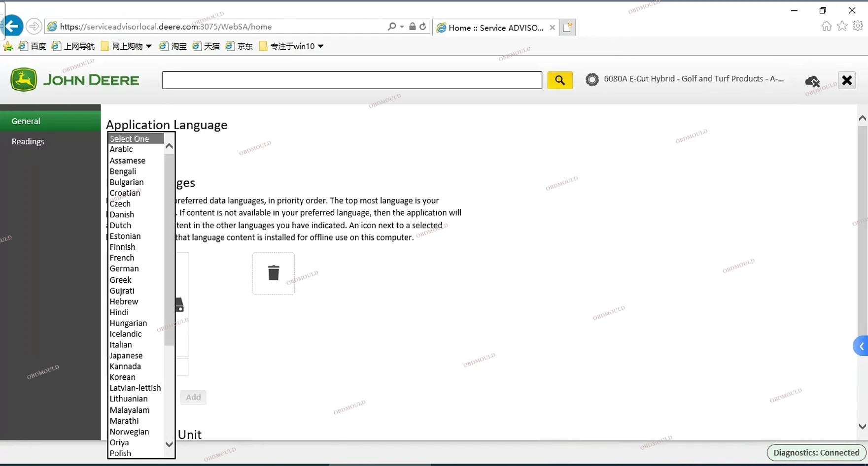868x466 pixels.
Task: Click the cloud offline status icon
Action: tap(812, 81)
